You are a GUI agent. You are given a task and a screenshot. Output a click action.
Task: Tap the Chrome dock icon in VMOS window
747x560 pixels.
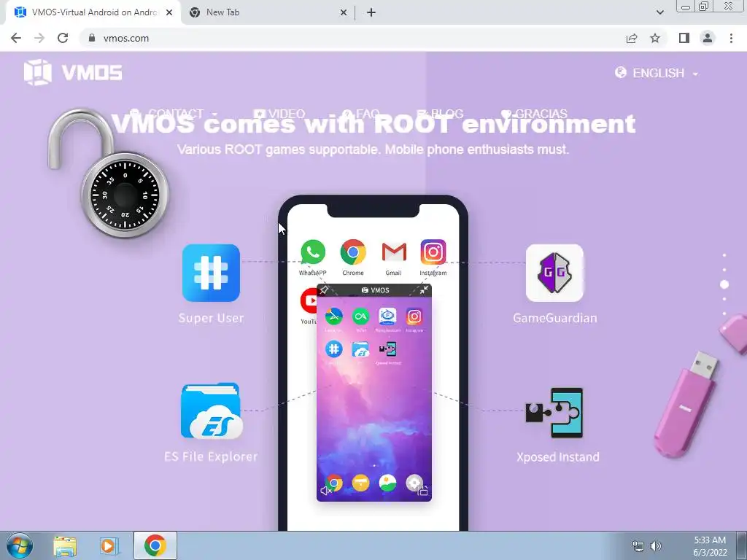tap(334, 483)
